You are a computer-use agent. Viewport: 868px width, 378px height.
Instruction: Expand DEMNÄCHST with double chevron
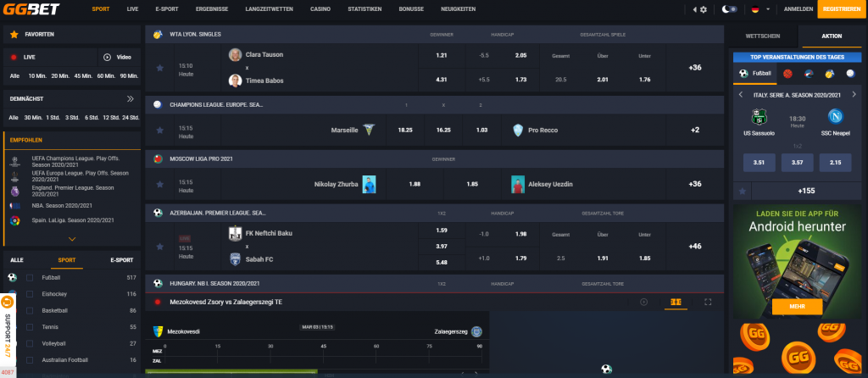pyautogui.click(x=130, y=99)
